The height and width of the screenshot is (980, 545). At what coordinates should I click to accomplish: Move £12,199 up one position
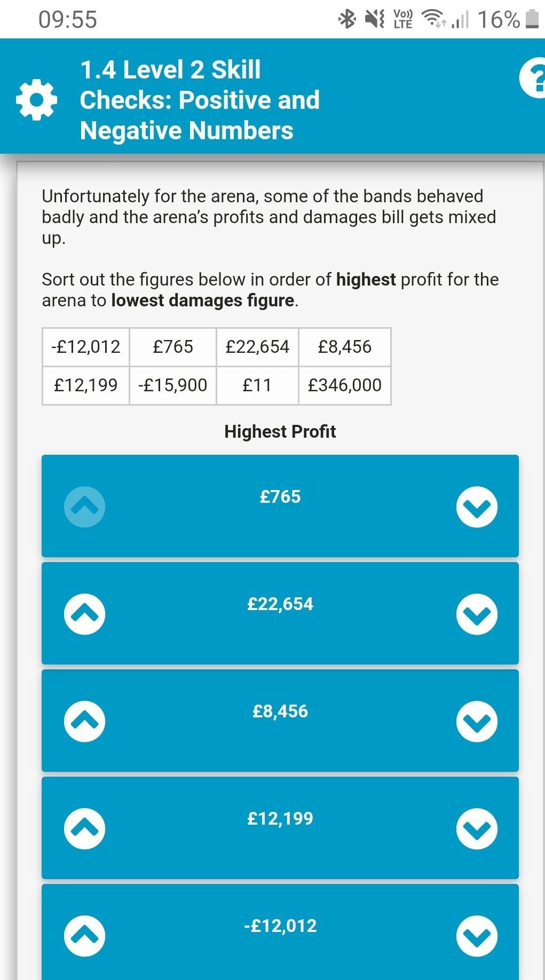point(84,829)
